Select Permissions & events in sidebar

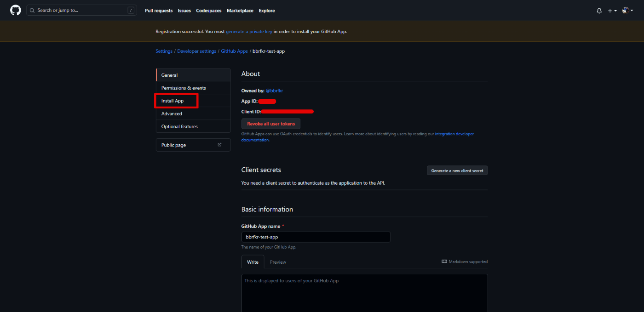[x=193, y=88]
